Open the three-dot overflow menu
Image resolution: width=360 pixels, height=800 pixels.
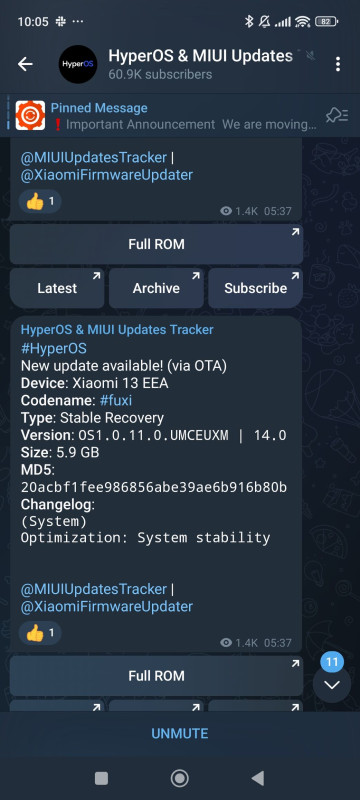338,64
